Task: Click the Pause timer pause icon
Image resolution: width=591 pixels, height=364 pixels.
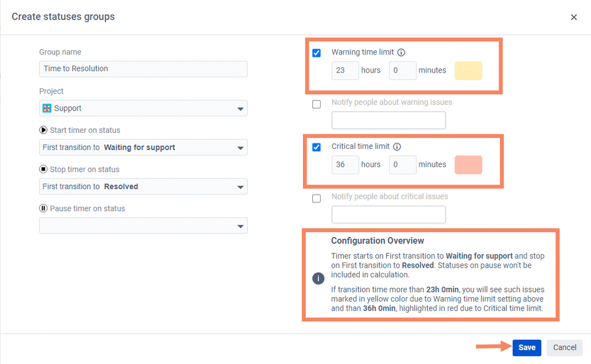Action: point(43,208)
